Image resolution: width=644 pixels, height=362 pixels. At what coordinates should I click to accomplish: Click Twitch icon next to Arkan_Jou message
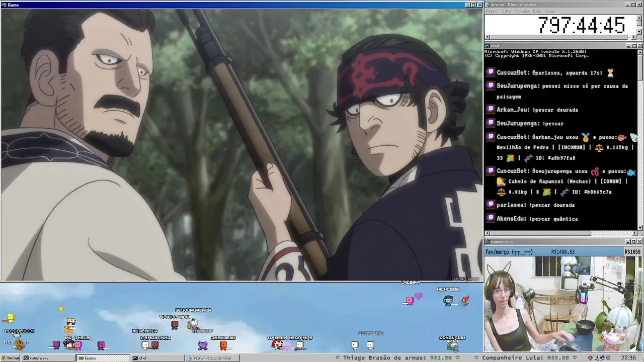(x=491, y=109)
